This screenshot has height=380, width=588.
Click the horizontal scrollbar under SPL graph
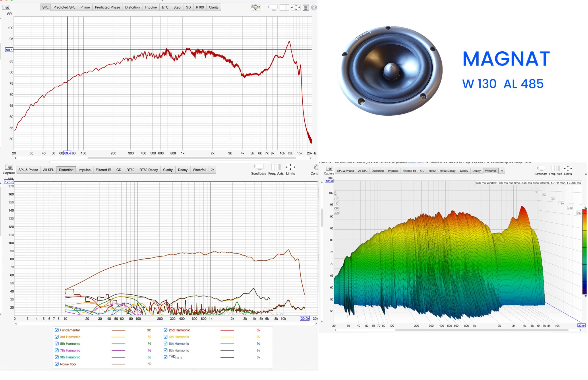pos(192,158)
